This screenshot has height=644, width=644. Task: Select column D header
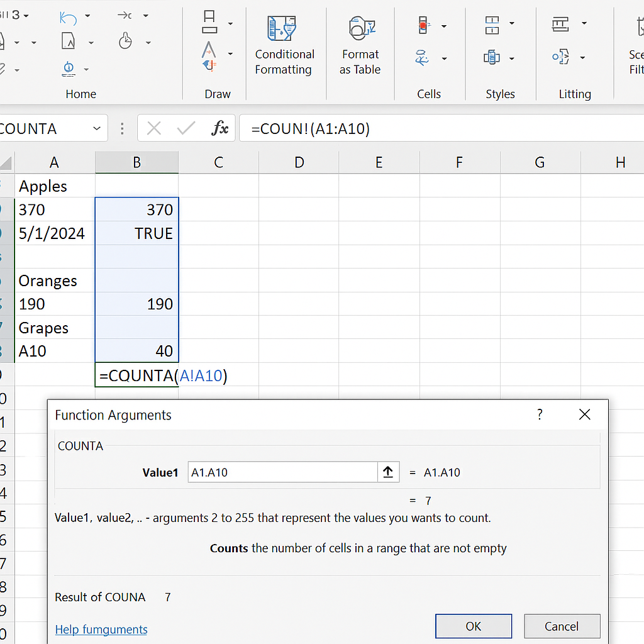[x=299, y=162]
